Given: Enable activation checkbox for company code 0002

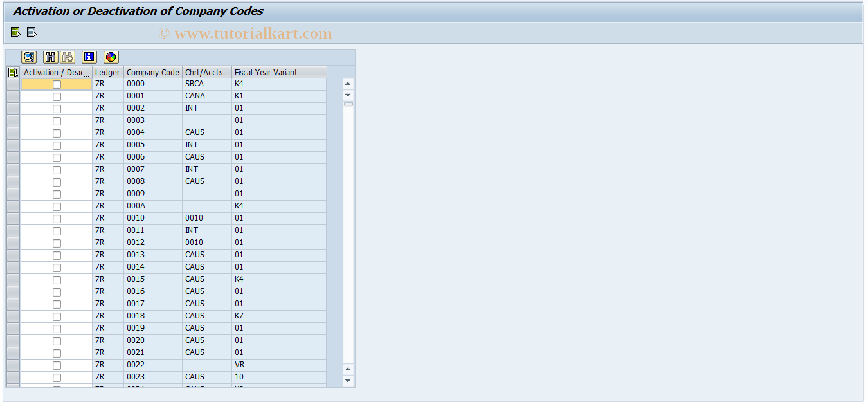Looking at the screenshot, I should click(x=57, y=109).
